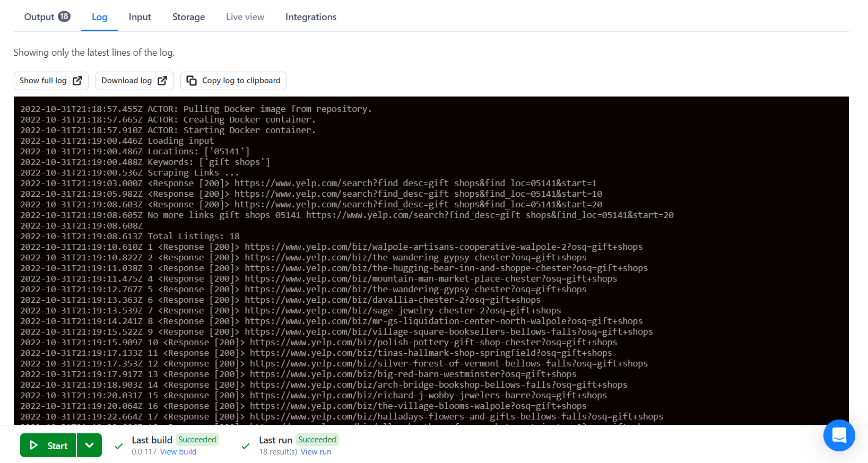Click the play icon in the Start button

tap(34, 445)
